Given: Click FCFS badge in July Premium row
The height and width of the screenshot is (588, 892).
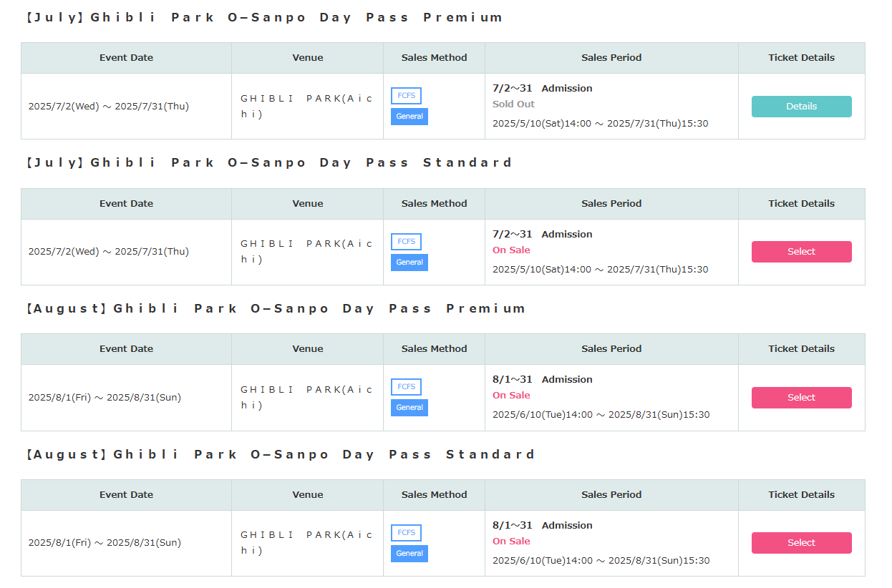Looking at the screenshot, I should [x=406, y=96].
